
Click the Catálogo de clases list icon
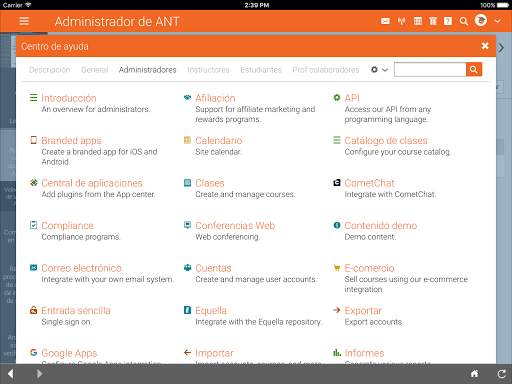point(337,140)
